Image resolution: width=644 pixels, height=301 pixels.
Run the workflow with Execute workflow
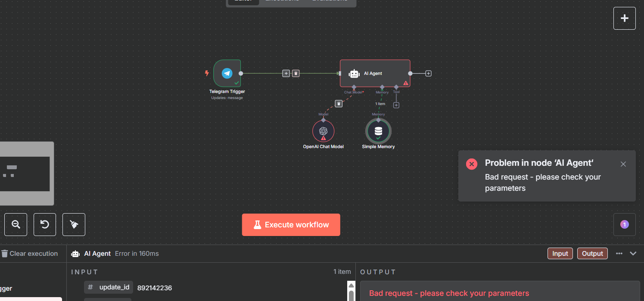(291, 225)
